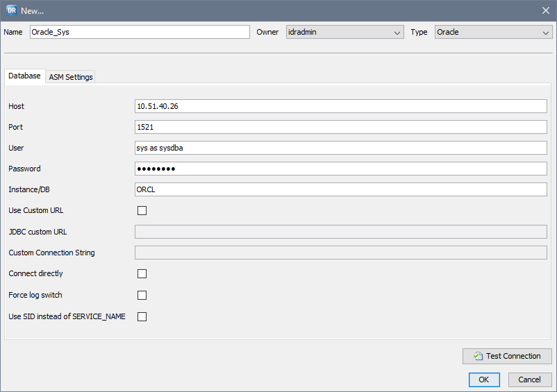Image resolution: width=557 pixels, height=392 pixels.
Task: Cancel the new connection dialog
Action: tap(530, 380)
